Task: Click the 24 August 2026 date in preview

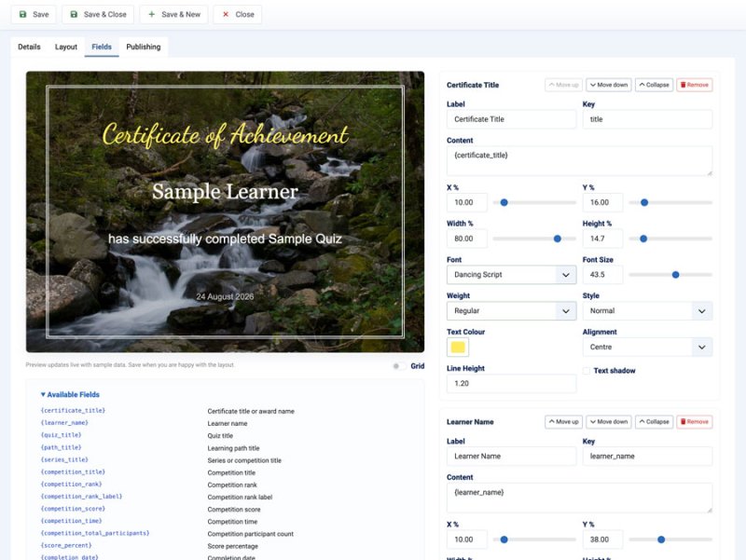Action: click(x=225, y=296)
